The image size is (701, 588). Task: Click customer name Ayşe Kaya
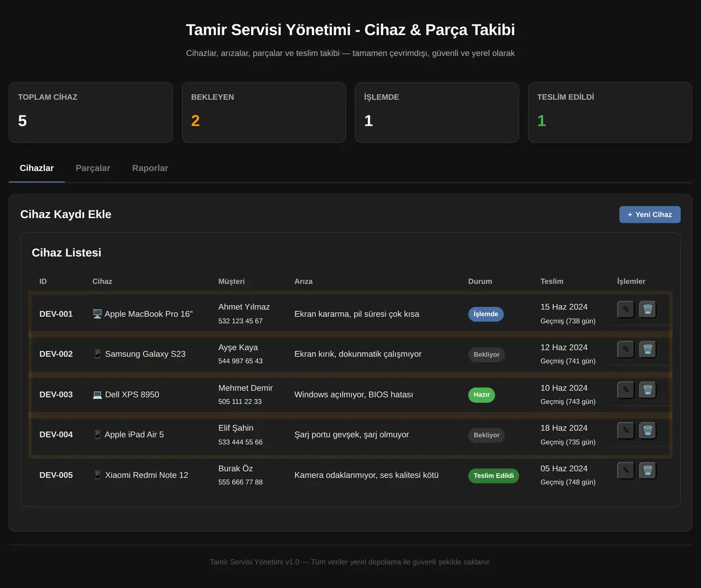(x=238, y=347)
